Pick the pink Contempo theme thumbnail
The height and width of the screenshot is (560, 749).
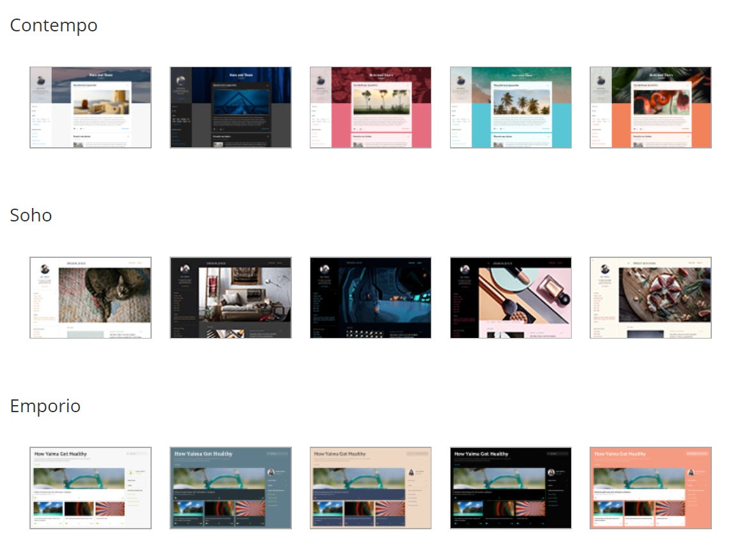coord(371,108)
